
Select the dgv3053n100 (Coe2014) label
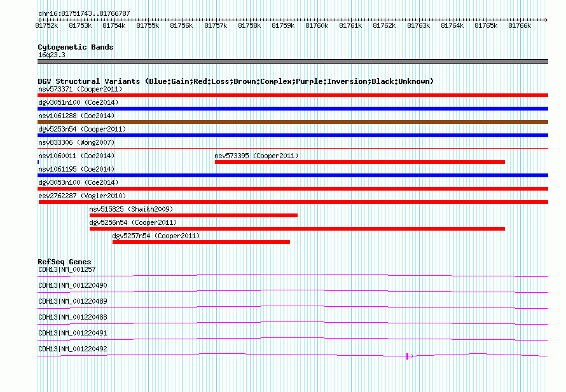(78, 182)
